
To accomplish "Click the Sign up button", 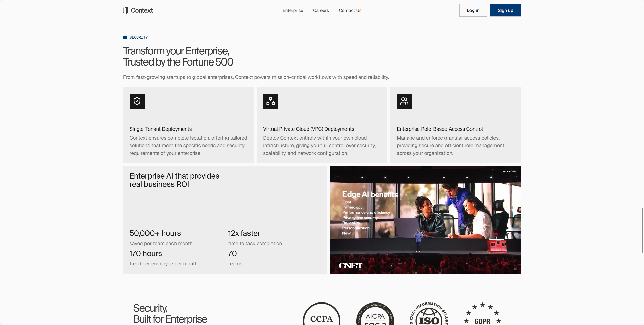I will [x=505, y=10].
